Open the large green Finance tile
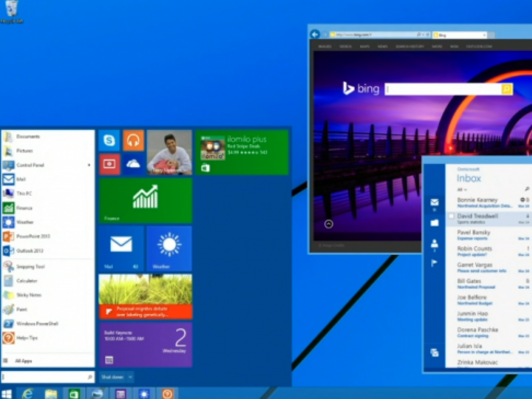The height and width of the screenshot is (399, 532). [x=146, y=201]
